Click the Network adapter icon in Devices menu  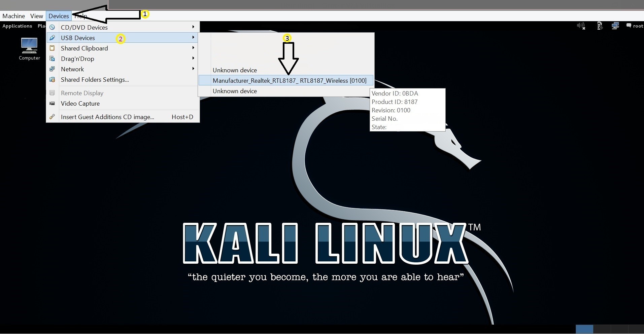click(x=52, y=69)
